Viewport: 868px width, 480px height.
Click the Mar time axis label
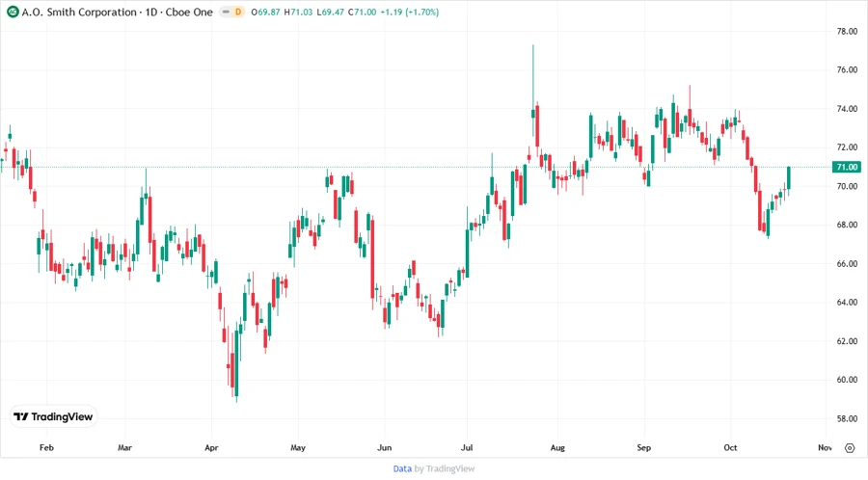pyautogui.click(x=125, y=448)
